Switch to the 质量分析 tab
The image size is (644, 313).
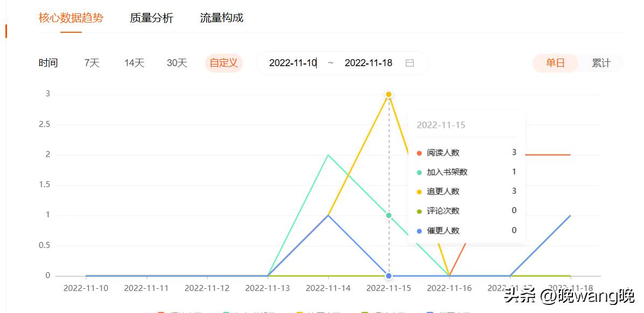151,18
